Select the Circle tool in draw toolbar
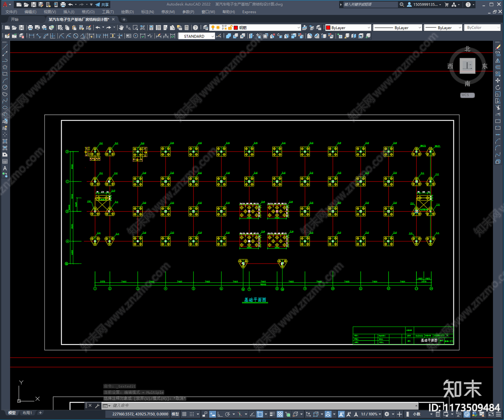 (5, 87)
